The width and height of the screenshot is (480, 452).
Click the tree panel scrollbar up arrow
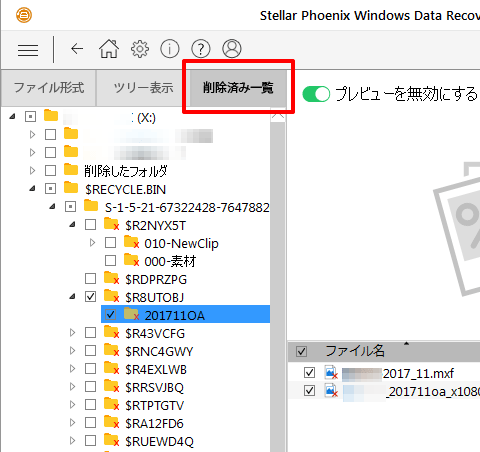pos(278,115)
